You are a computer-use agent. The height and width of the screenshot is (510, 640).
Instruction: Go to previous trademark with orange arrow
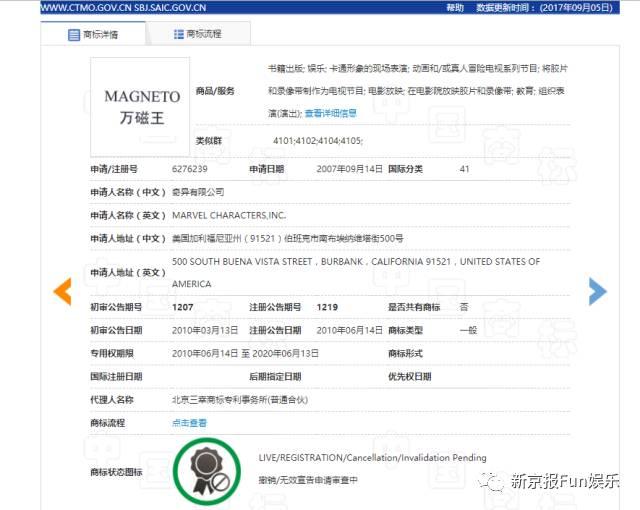62,291
